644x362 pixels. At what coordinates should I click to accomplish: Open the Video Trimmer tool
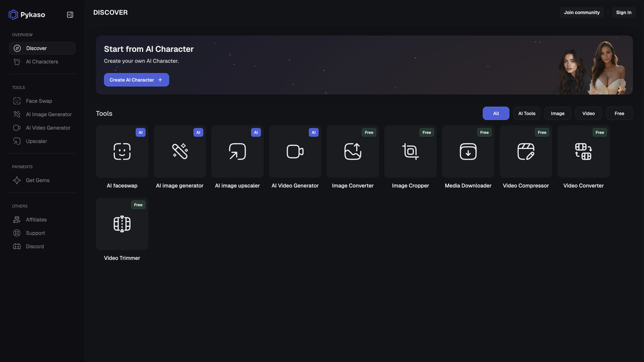(122, 224)
